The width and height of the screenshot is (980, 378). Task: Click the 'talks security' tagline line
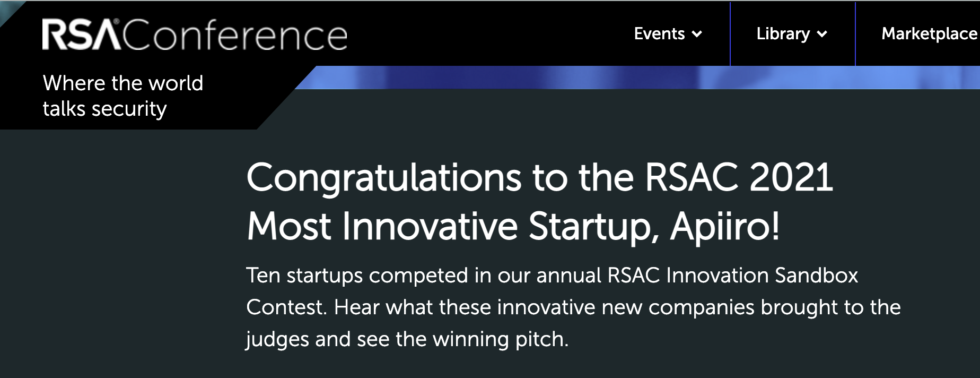(104, 109)
